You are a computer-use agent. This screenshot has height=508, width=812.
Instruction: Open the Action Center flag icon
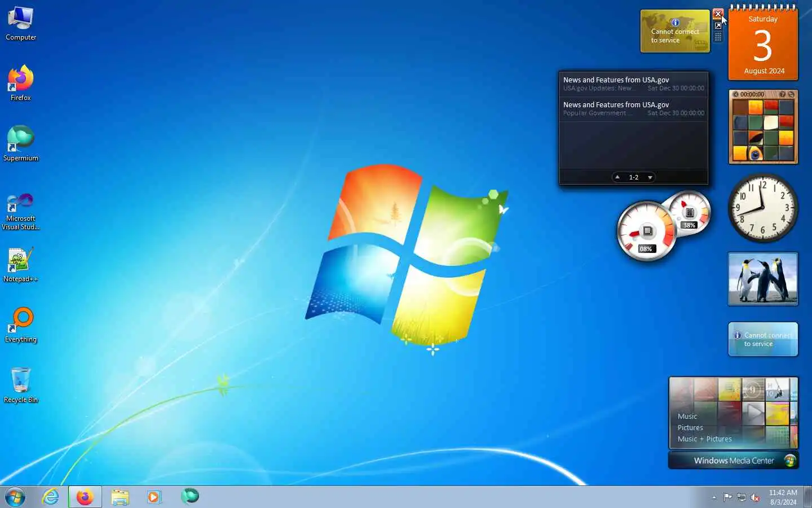point(727,497)
